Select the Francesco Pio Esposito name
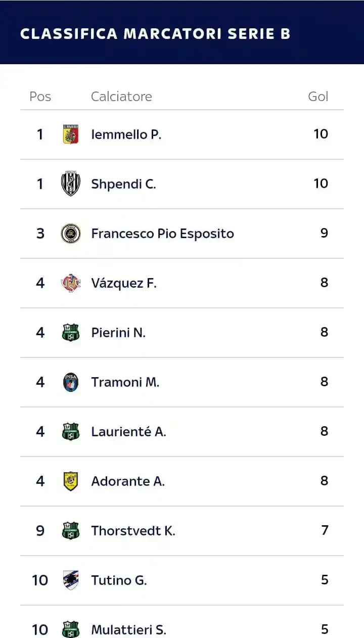 click(162, 234)
